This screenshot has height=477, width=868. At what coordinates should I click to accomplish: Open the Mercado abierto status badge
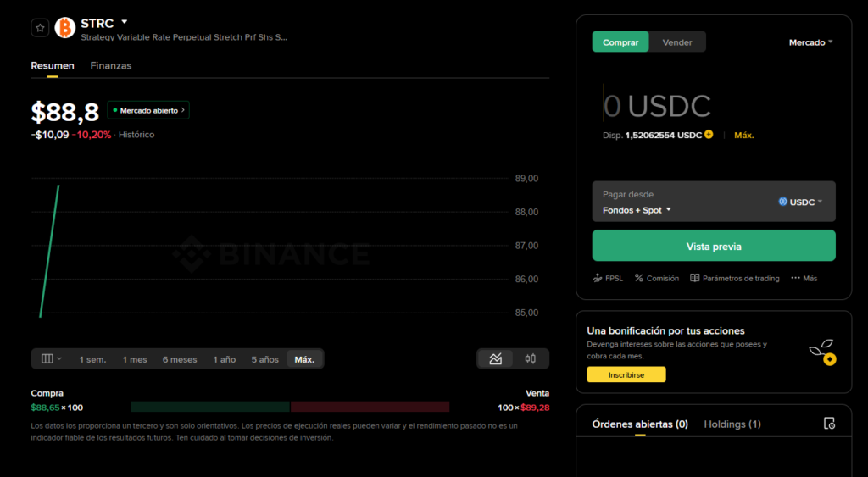click(148, 110)
